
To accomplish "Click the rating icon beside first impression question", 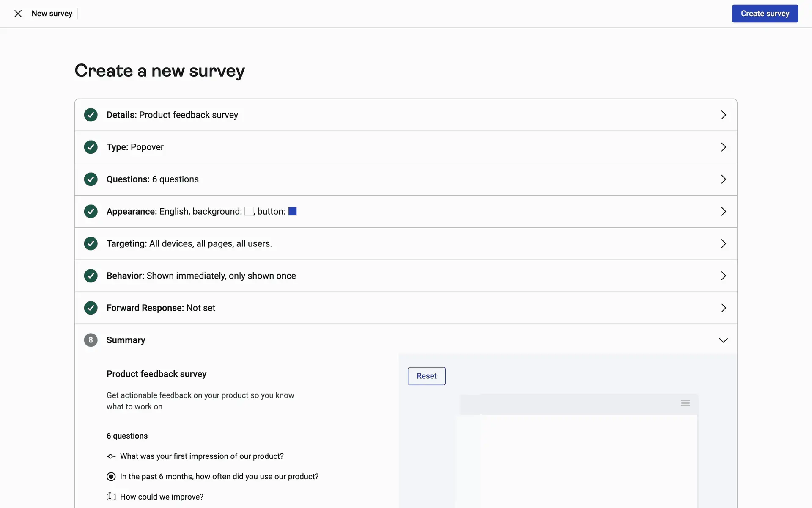I will (x=111, y=456).
